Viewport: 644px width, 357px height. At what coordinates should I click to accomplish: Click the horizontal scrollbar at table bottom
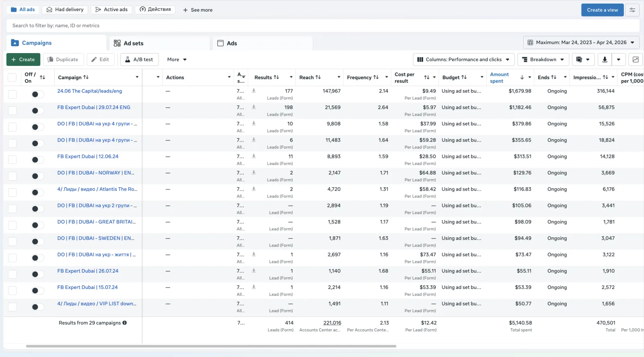(x=211, y=346)
